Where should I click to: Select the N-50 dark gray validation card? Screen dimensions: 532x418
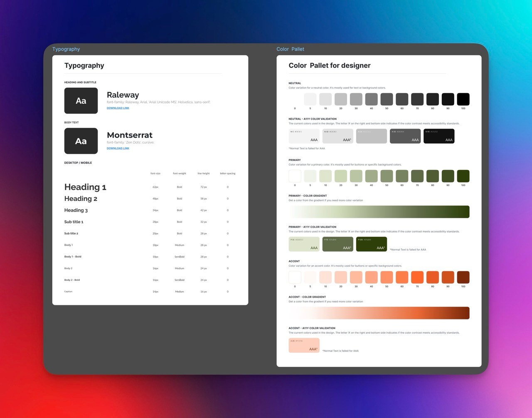[x=405, y=136]
